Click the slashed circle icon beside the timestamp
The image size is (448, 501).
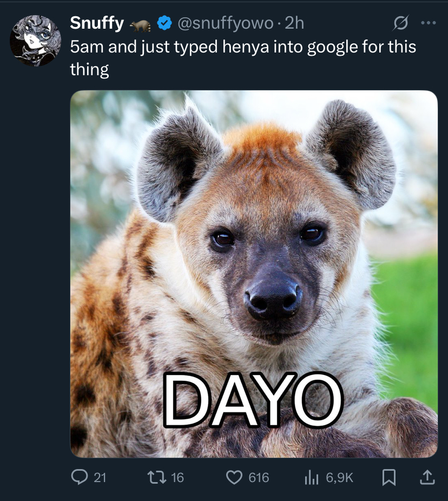pyautogui.click(x=400, y=23)
